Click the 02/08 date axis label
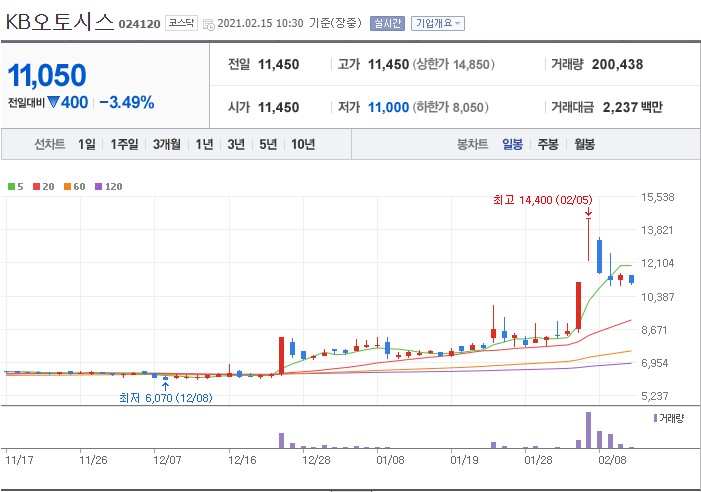This screenshot has width=701, height=492. [x=612, y=460]
